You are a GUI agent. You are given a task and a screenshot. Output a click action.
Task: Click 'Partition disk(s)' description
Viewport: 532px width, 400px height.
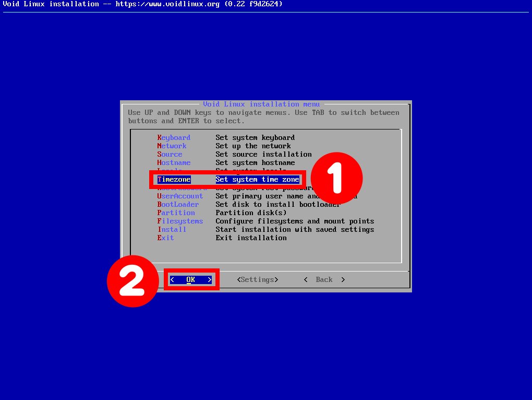coord(251,213)
